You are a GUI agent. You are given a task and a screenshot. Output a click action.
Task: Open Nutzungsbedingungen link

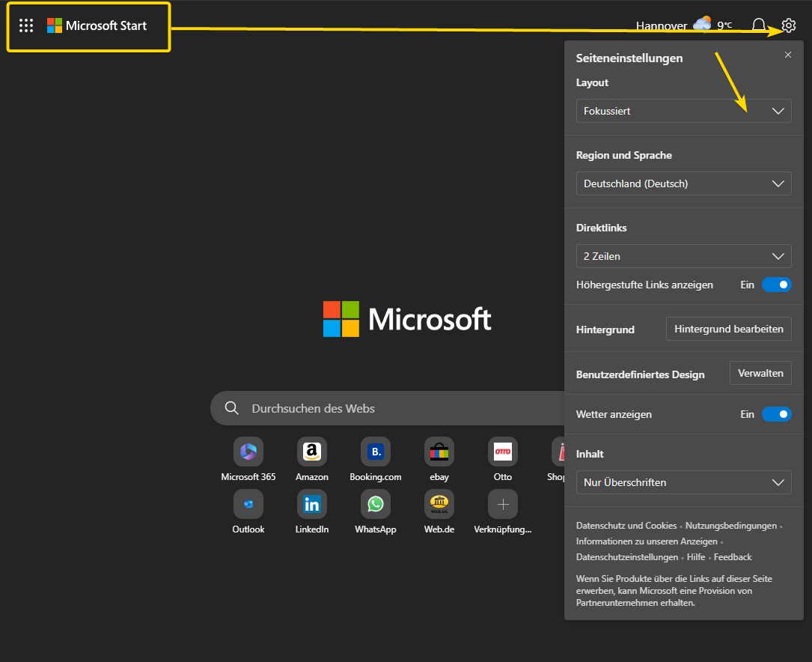point(730,525)
